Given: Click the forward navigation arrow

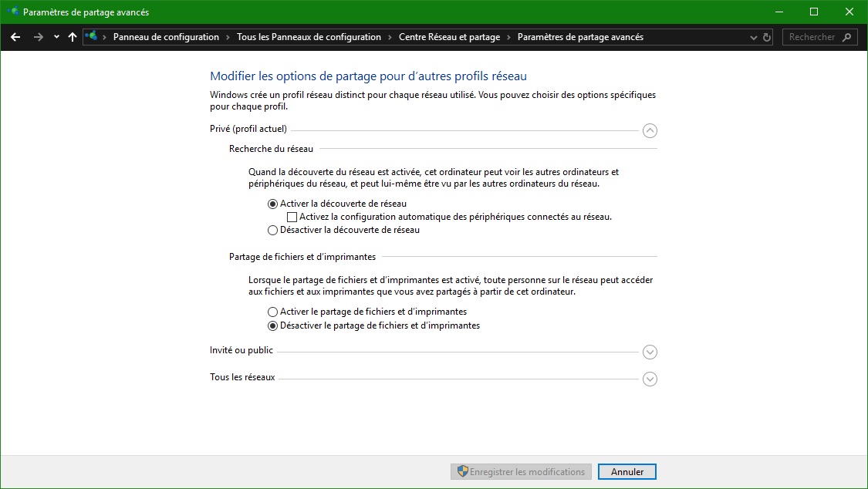Looking at the screenshot, I should pos(39,37).
